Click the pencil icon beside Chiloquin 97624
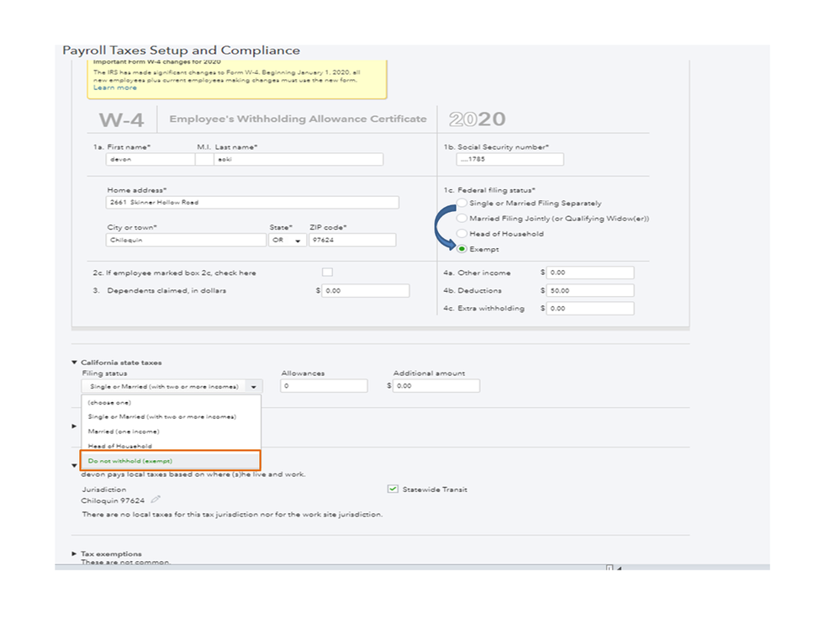 pyautogui.click(x=156, y=500)
